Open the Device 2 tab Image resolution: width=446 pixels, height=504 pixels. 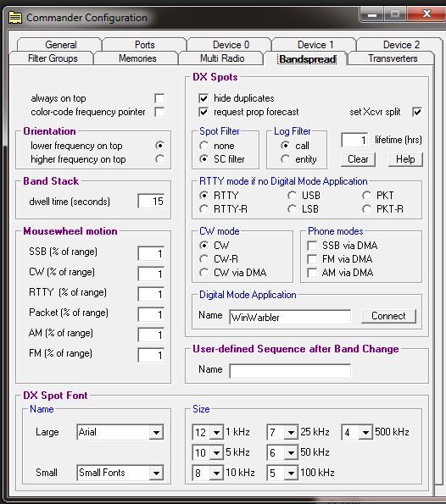[401, 44]
